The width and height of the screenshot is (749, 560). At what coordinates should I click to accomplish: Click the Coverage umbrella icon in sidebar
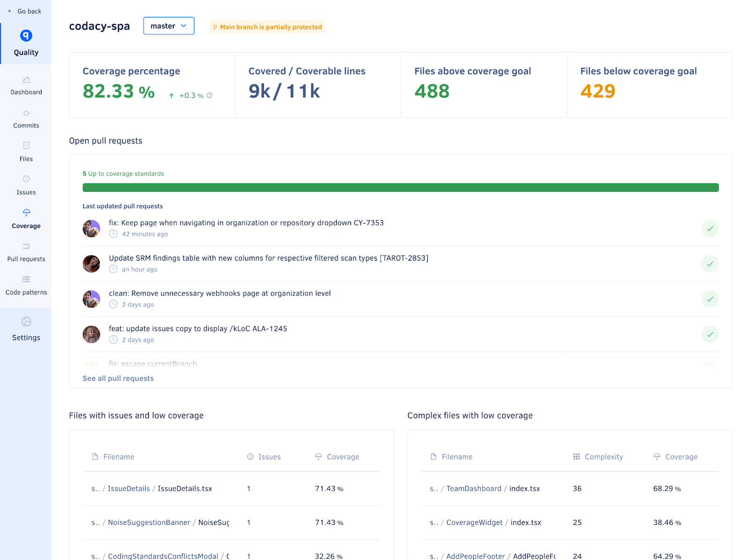point(26,212)
